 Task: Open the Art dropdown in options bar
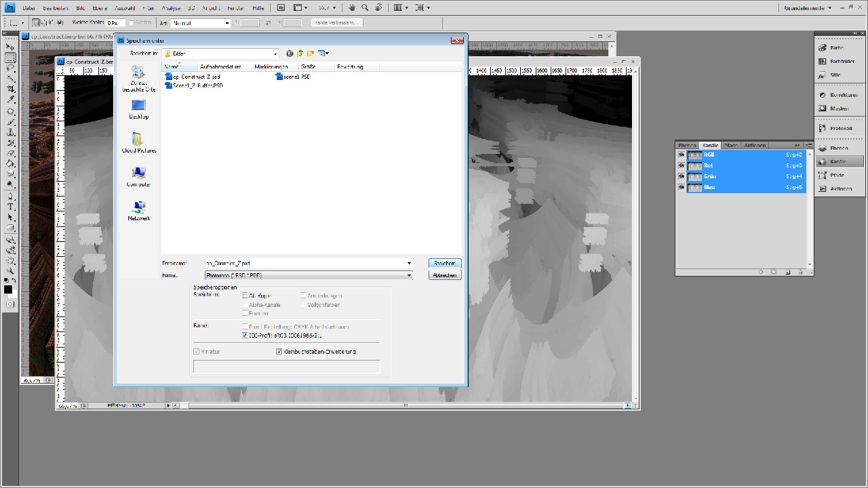tap(227, 23)
